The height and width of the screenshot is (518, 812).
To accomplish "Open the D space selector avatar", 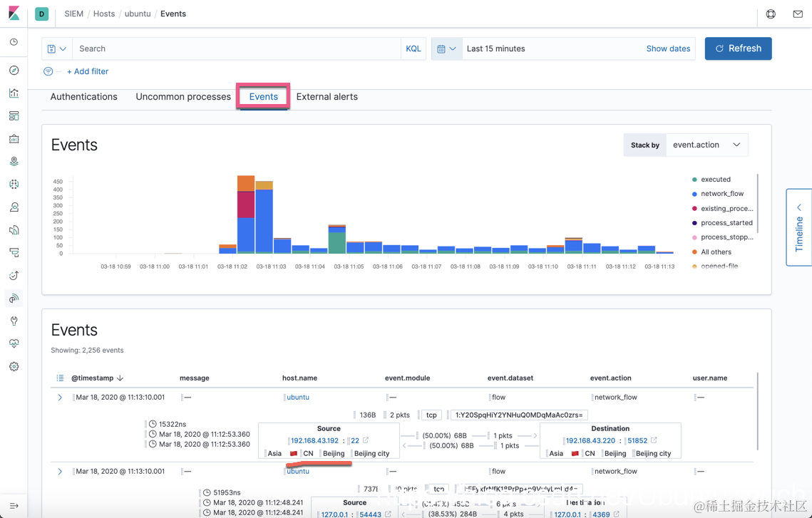I will tap(42, 14).
